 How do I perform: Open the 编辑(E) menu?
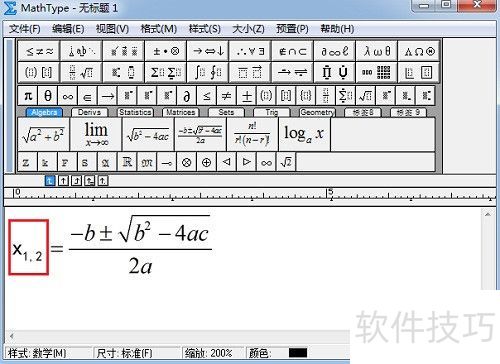pyautogui.click(x=68, y=29)
